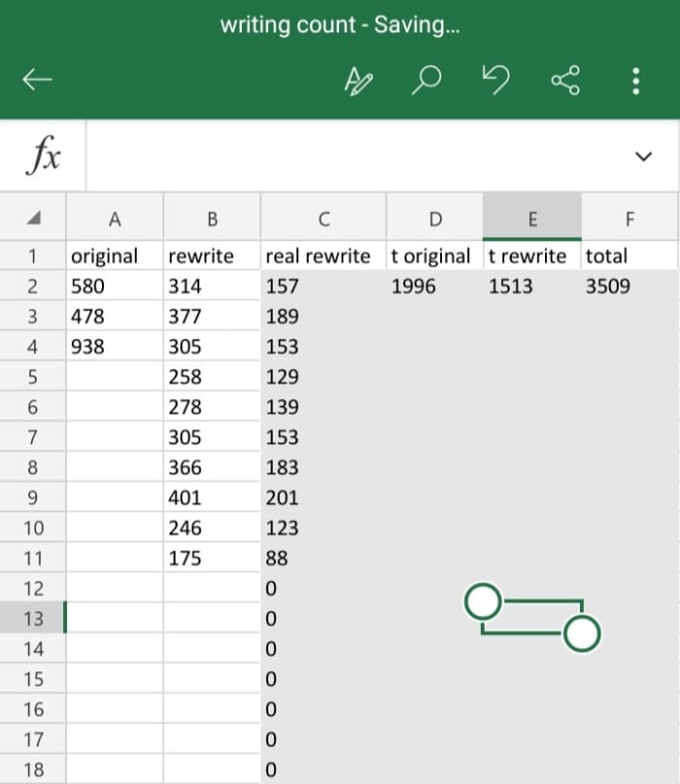This screenshot has width=680, height=784.
Task: Grab the lower-right selection handle
Action: click(582, 633)
